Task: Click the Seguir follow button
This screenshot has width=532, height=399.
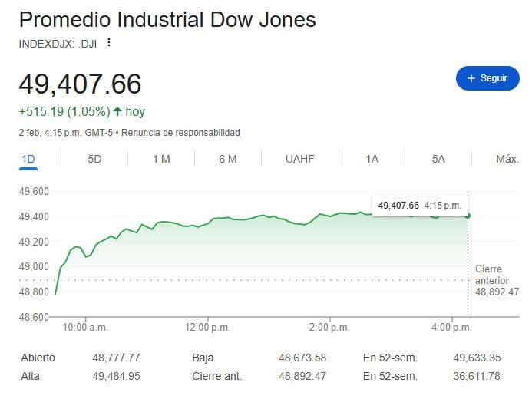Action: [487, 78]
